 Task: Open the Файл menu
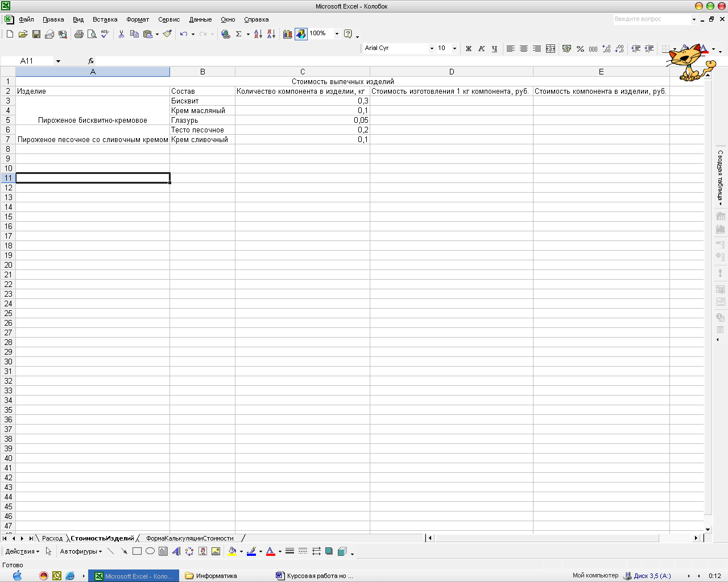26,19
